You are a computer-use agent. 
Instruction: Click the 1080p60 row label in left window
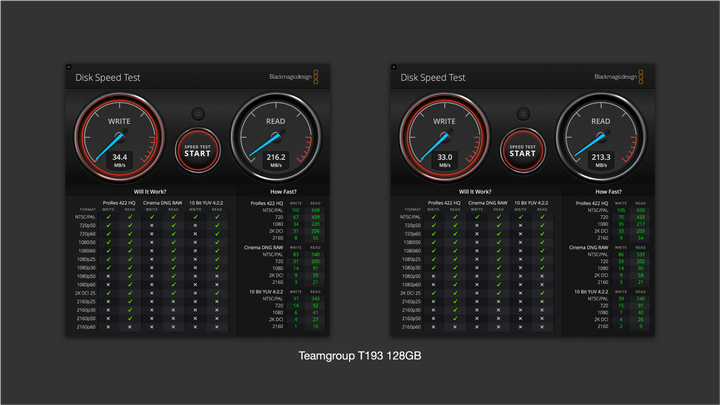(86, 285)
